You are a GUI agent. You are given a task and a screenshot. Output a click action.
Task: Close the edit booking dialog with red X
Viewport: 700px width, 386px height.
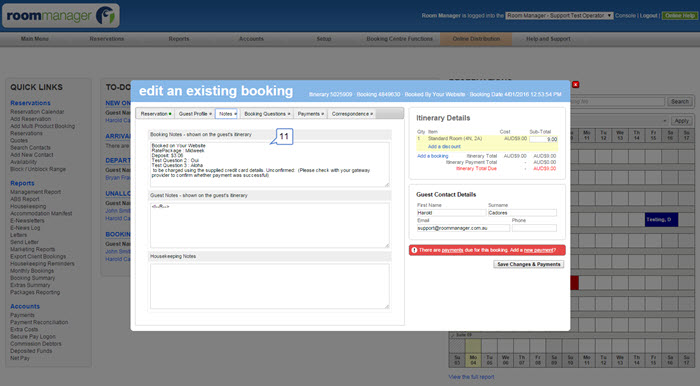point(575,84)
